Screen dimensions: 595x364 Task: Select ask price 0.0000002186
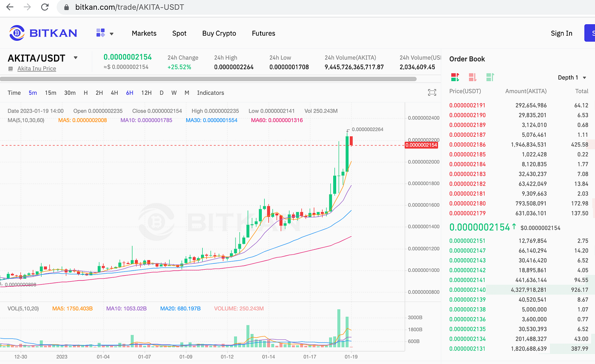pyautogui.click(x=467, y=144)
